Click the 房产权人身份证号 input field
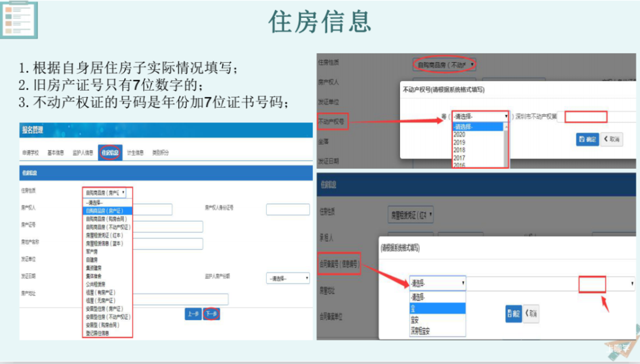640x364 pixels. [x=288, y=210]
